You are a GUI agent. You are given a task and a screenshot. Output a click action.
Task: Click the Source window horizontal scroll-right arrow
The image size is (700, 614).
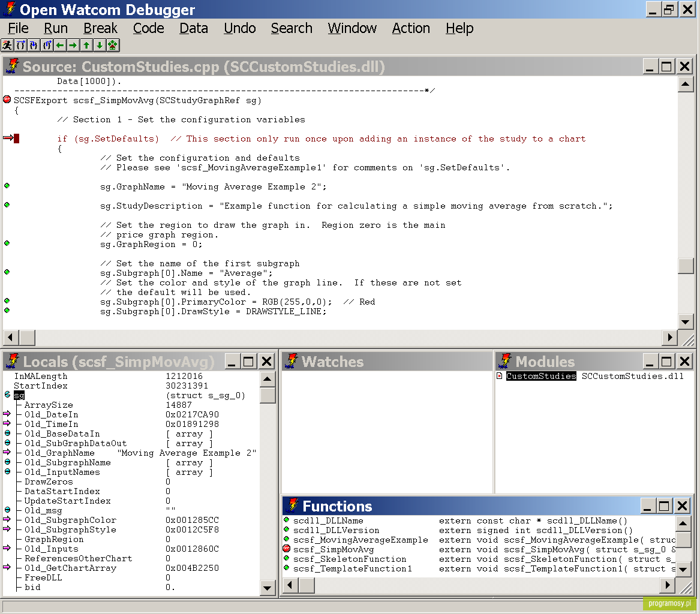(669, 338)
